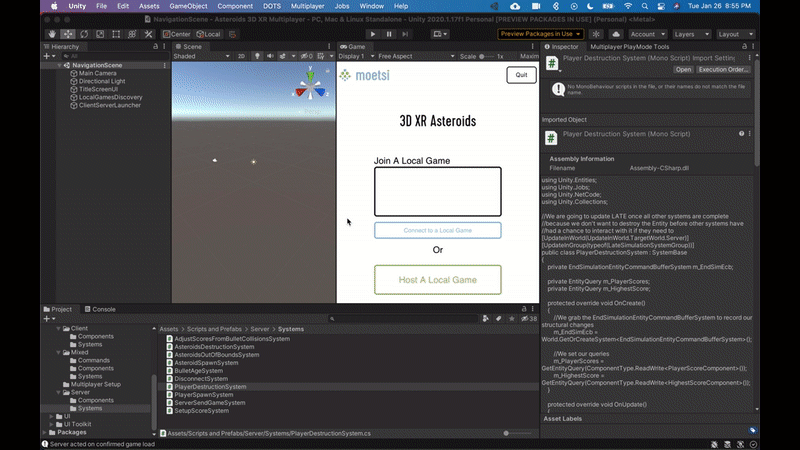Toggle 2D view in Scene
The height and width of the screenshot is (450, 800).
click(241, 57)
